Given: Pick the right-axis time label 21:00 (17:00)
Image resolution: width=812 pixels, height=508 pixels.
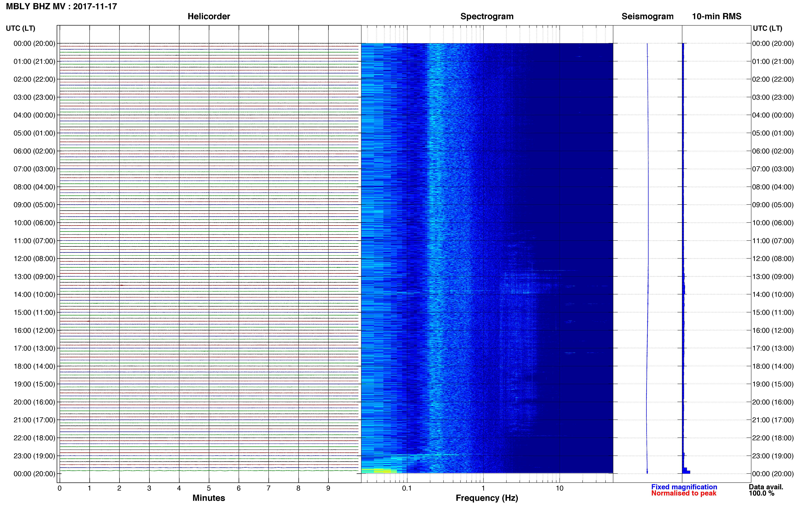Looking at the screenshot, I should pos(773,420).
